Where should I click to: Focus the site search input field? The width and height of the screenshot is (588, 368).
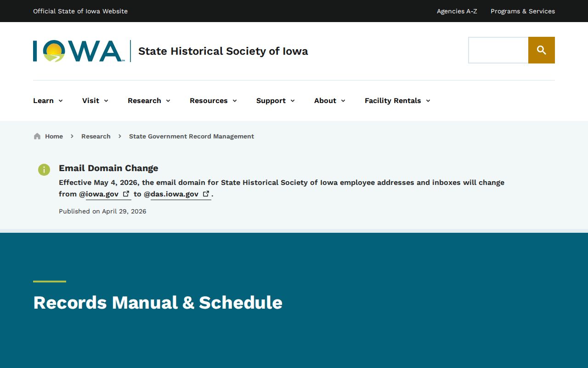tap(498, 50)
